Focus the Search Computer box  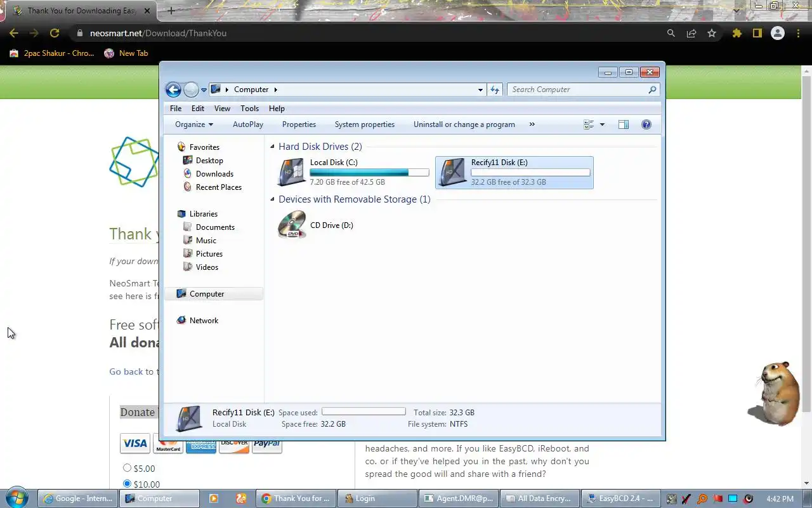(x=583, y=90)
